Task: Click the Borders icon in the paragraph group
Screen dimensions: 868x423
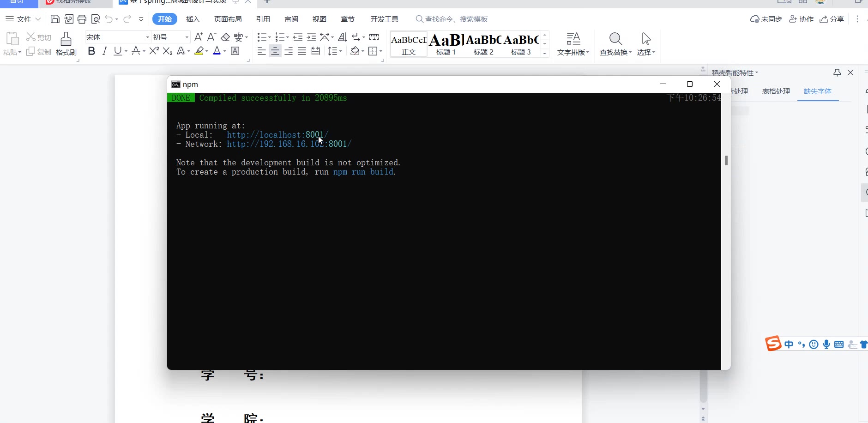Action: [373, 51]
